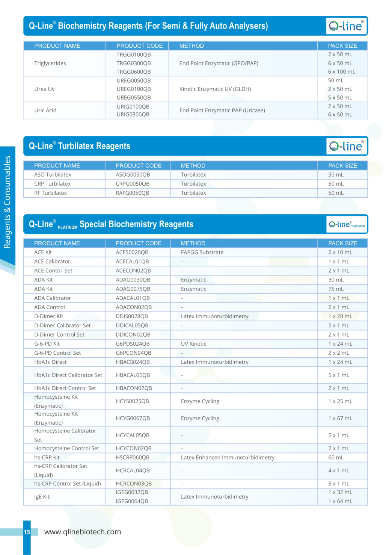392x555 pixels.
Task: Click the Q-line Platinum logo
Action: point(346,224)
